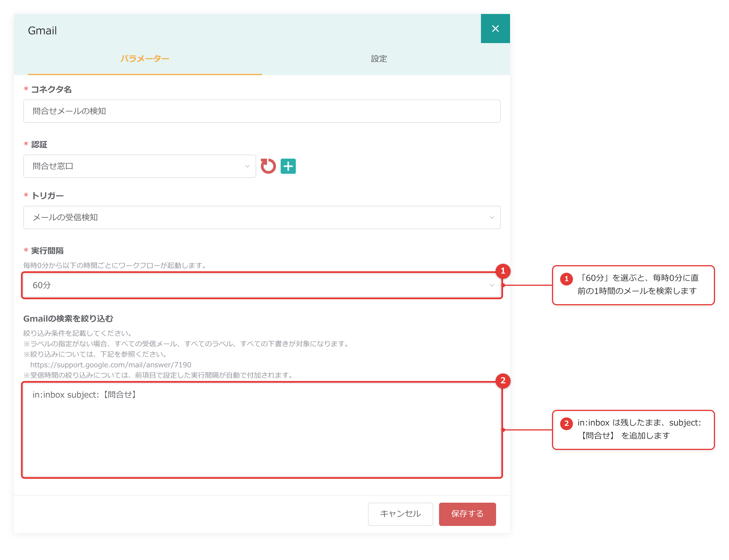
Task: Click the 毎時0分から以下の時間ごと help text
Action: [x=116, y=265]
